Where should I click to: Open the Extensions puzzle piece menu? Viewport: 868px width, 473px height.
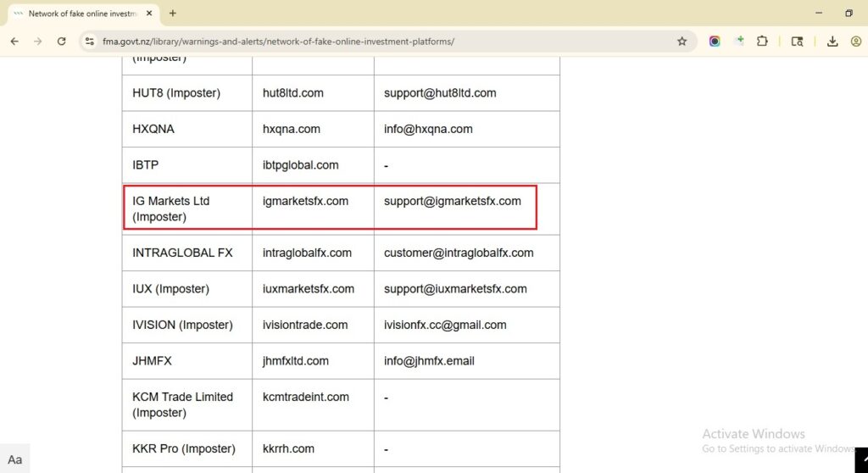pos(762,42)
